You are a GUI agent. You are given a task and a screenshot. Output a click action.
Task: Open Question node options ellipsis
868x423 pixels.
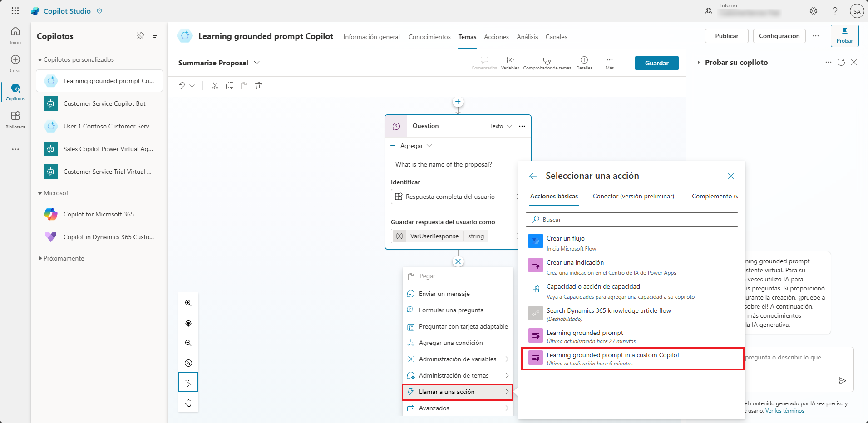coord(522,126)
